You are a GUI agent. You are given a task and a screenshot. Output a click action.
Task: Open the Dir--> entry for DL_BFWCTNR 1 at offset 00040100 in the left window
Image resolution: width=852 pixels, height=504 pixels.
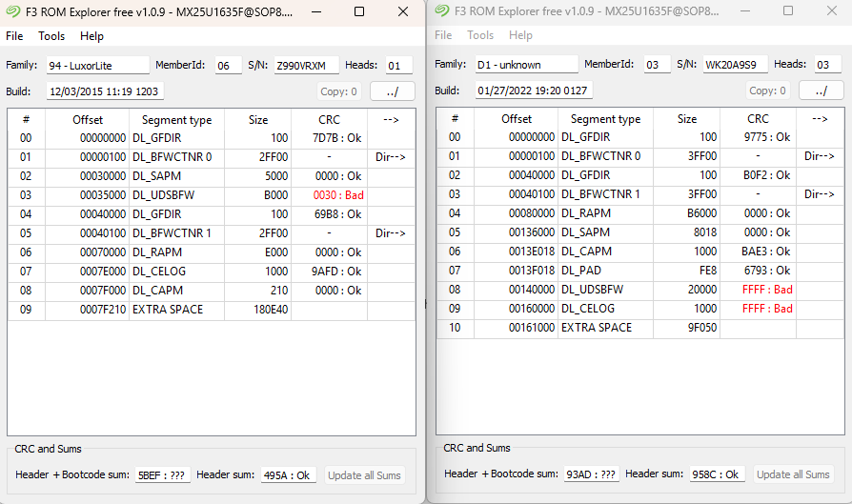(x=391, y=233)
